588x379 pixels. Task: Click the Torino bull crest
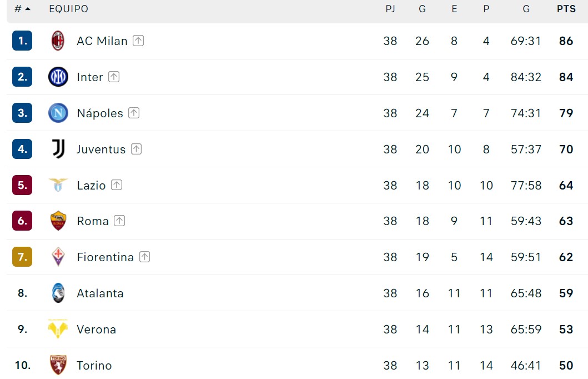(58, 365)
